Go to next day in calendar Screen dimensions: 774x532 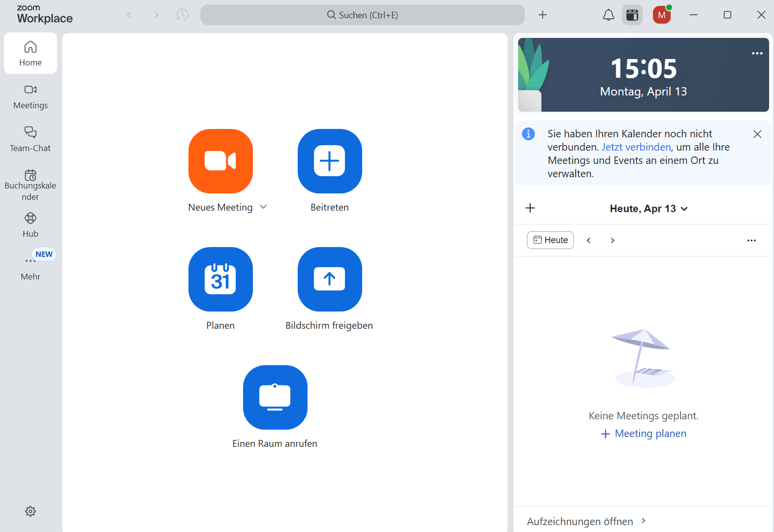click(613, 240)
